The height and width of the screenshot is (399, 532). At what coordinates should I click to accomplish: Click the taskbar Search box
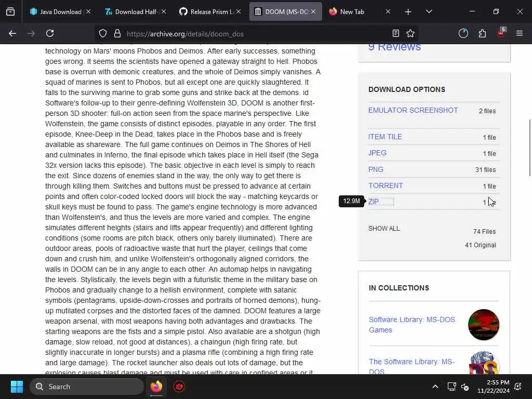87,387
